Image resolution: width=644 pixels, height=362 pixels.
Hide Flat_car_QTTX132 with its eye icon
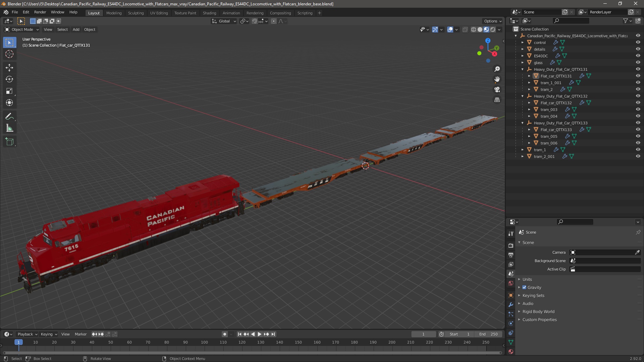(x=638, y=103)
